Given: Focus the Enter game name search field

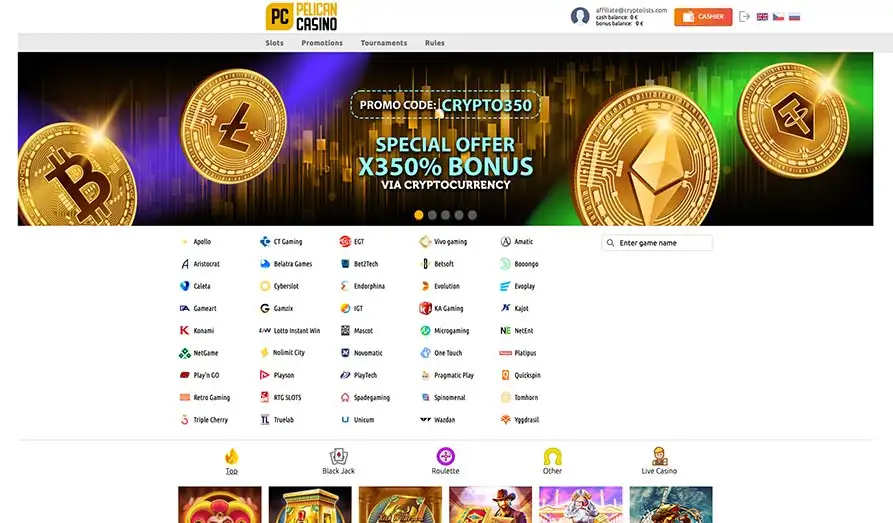Looking at the screenshot, I should (657, 243).
